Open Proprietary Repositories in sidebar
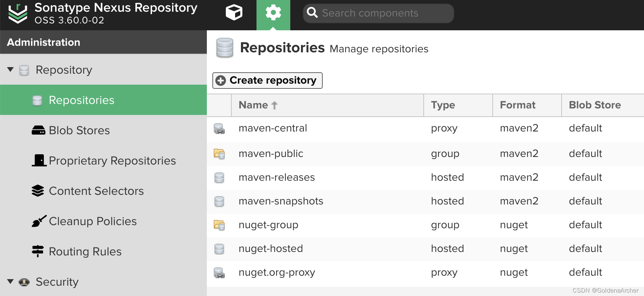Screen dimensions: 644x296 click(x=103, y=160)
